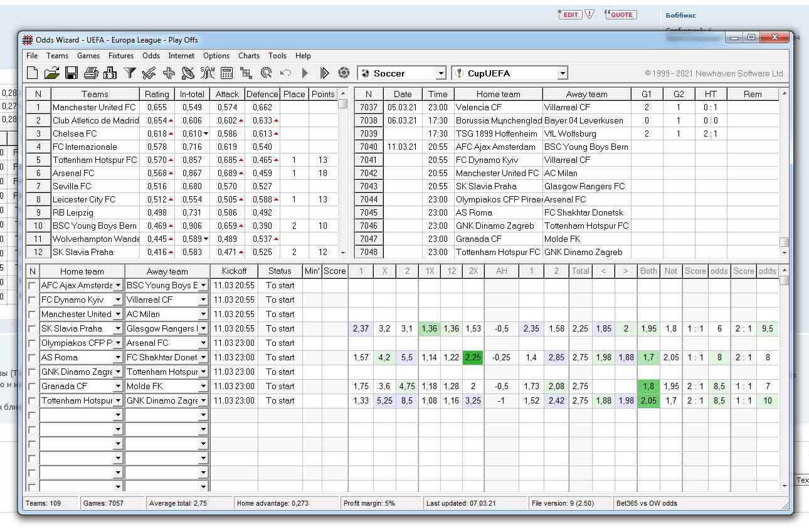Screen dimensions: 809x532
Task: Select Manchester United FC row in teams table
Action: coord(181,107)
